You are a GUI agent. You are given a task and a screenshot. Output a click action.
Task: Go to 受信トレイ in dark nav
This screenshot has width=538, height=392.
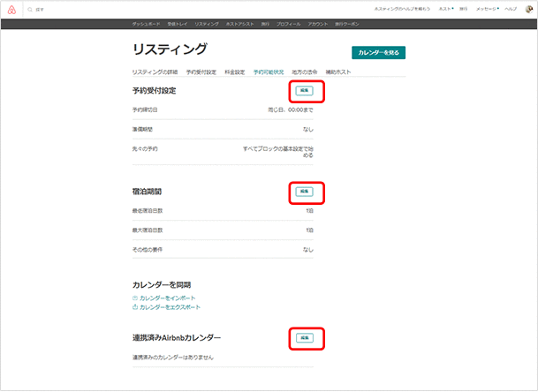click(x=178, y=24)
